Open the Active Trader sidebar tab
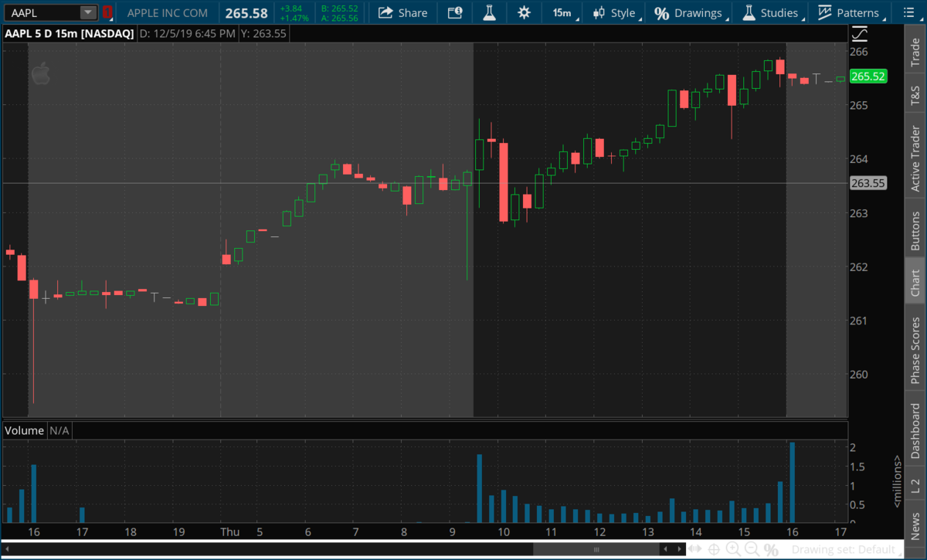Viewport: 927px width, 560px height. click(x=915, y=158)
